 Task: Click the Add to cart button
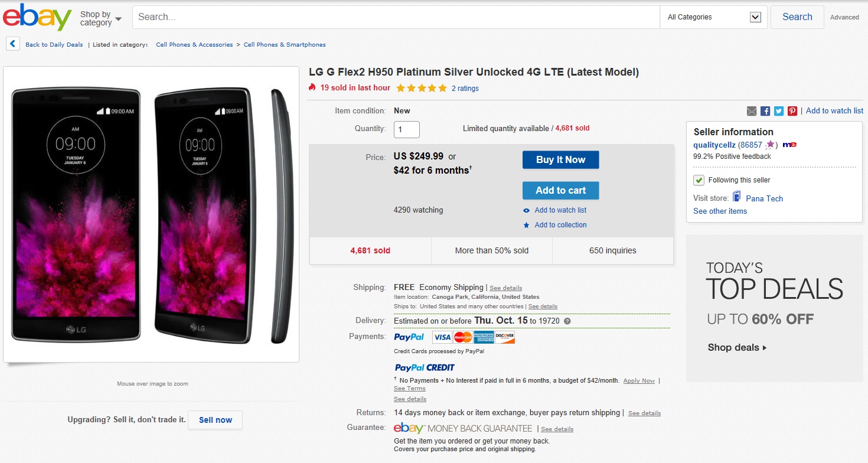click(x=560, y=190)
